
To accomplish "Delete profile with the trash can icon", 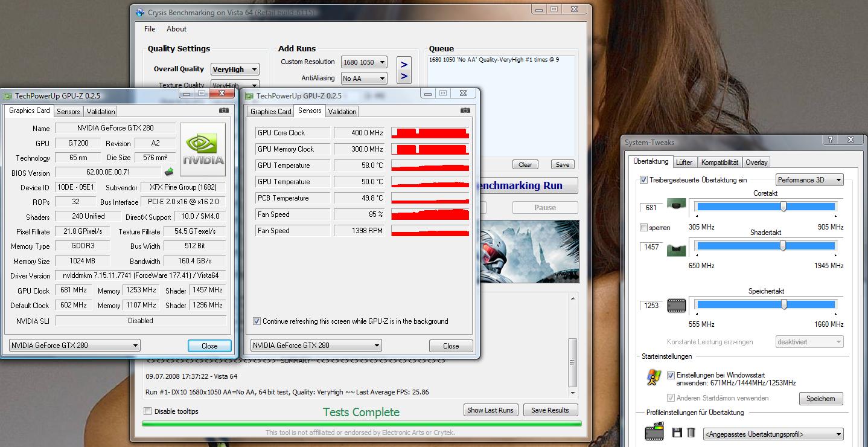I will point(691,433).
